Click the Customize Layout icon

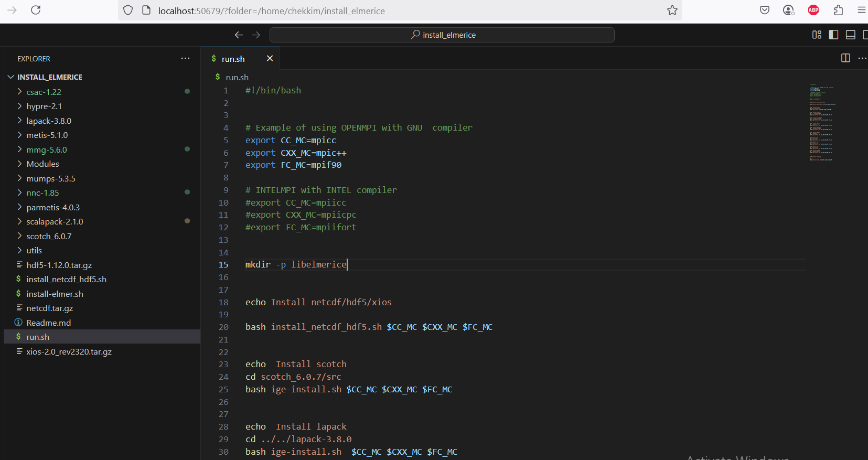[x=817, y=35]
